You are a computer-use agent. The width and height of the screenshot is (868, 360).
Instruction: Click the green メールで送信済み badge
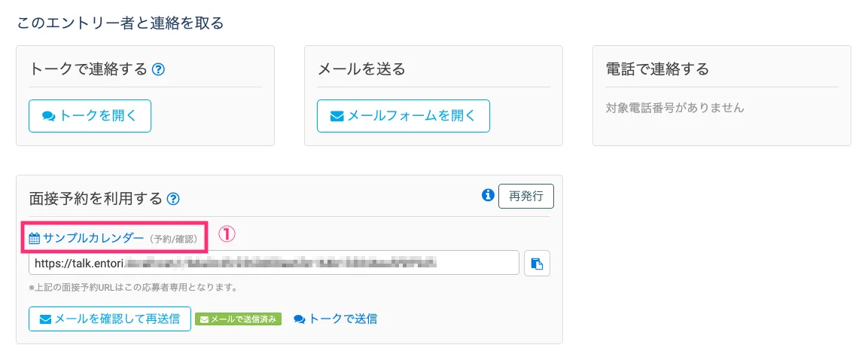pos(238,319)
